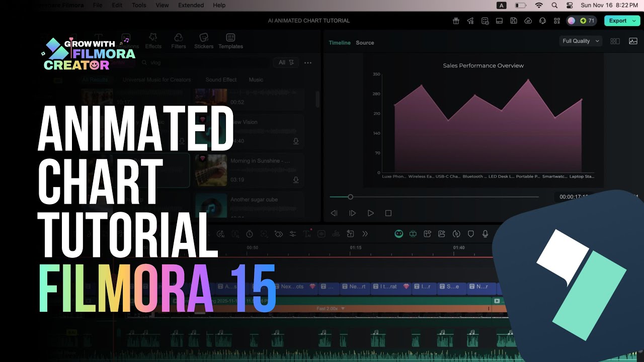The width and height of the screenshot is (644, 362).
Task: Open the adjust sliders icon in timeline toolbar
Action: [293, 234]
